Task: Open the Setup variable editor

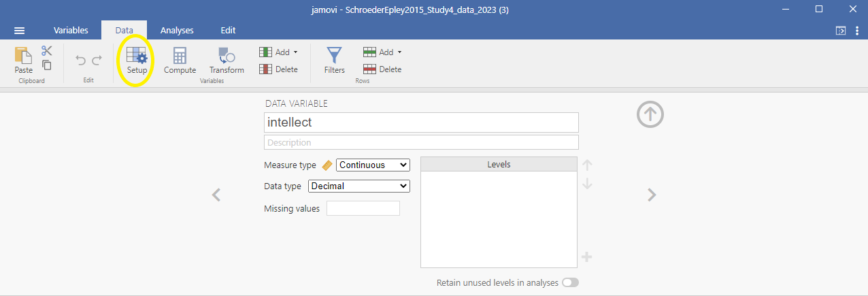Action: click(137, 60)
